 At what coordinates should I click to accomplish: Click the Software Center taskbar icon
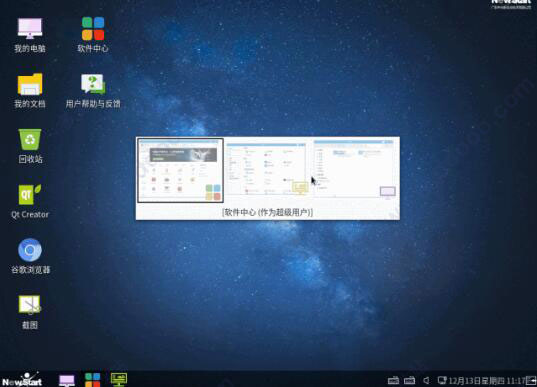tap(92, 380)
